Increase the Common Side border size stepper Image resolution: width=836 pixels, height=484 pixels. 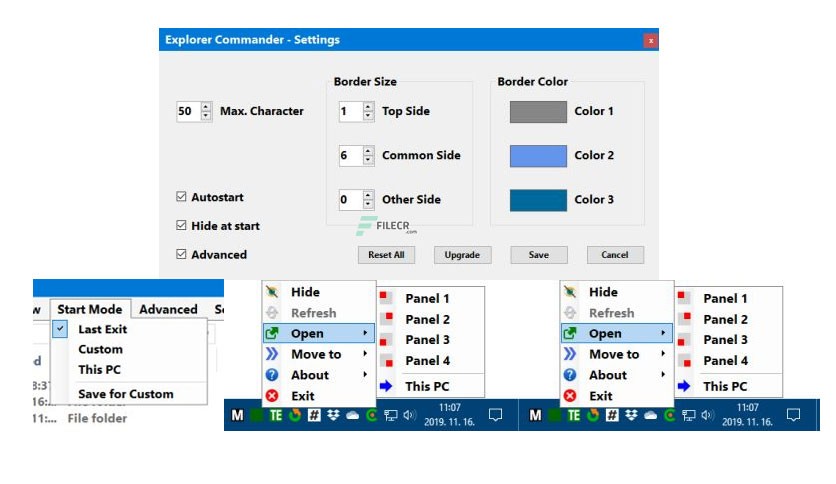368,151
